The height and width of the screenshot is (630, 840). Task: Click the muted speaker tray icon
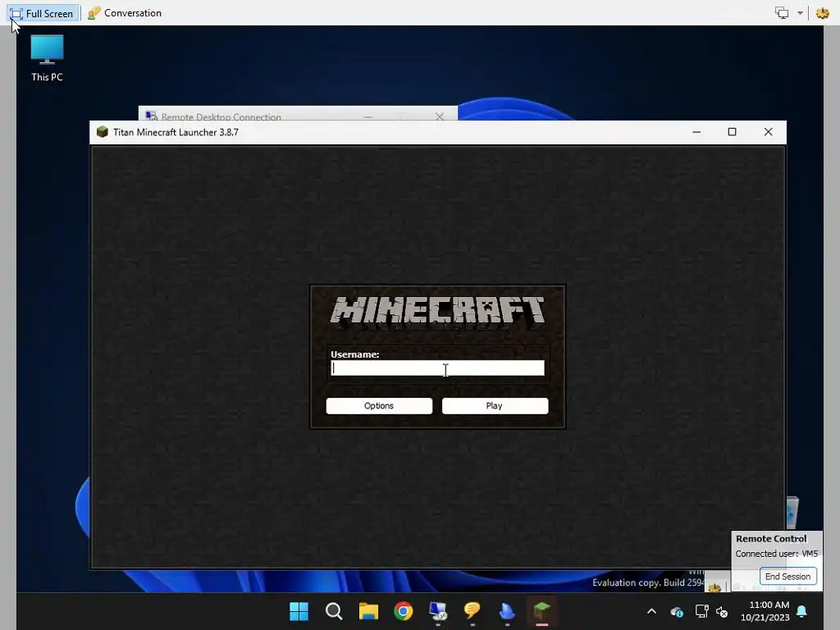pyautogui.click(x=722, y=612)
